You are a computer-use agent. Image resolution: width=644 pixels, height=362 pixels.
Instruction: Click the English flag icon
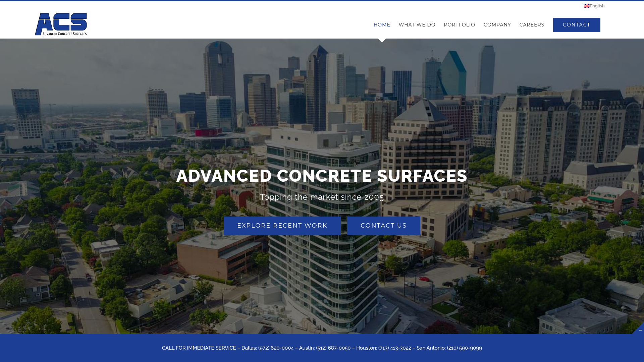pos(587,6)
